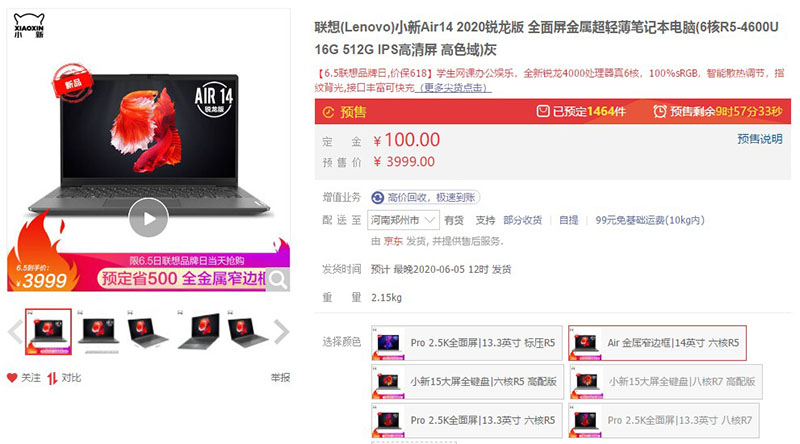Click the 对比 compare arrows icon

[52, 378]
